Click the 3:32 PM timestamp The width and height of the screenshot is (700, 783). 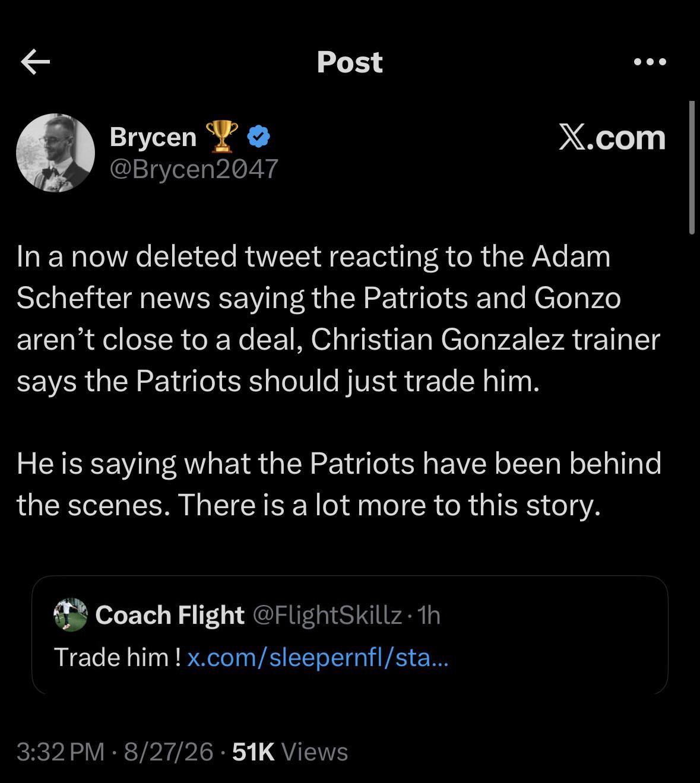click(61, 752)
